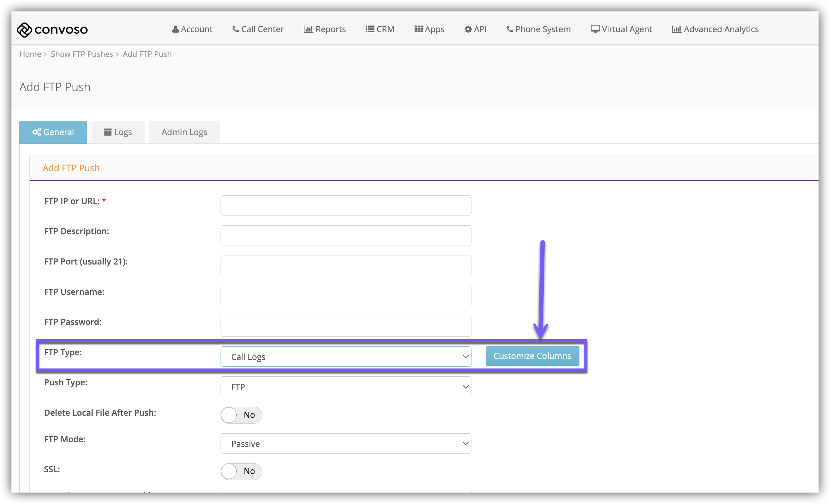Viewport: 830px width, 504px height.
Task: Click the Virtual Agent monitor icon
Action: click(595, 29)
